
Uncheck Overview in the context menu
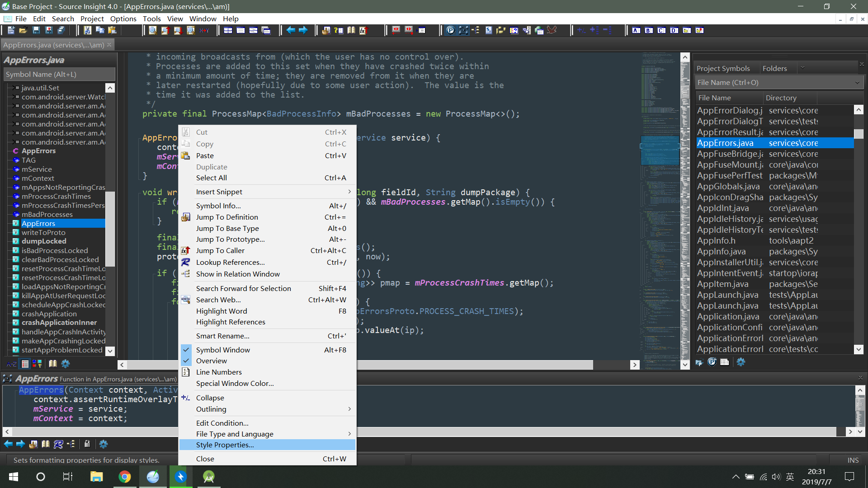tap(212, 361)
